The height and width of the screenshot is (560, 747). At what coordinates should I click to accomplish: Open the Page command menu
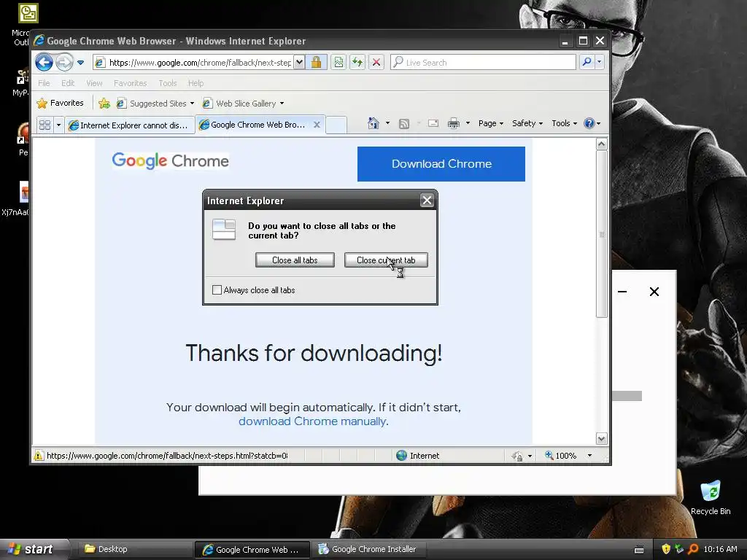491,123
